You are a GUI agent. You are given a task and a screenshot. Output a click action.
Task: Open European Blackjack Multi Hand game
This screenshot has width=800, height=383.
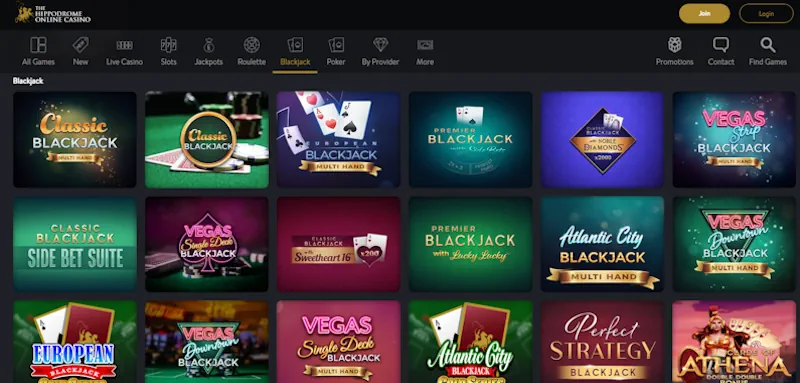click(338, 139)
